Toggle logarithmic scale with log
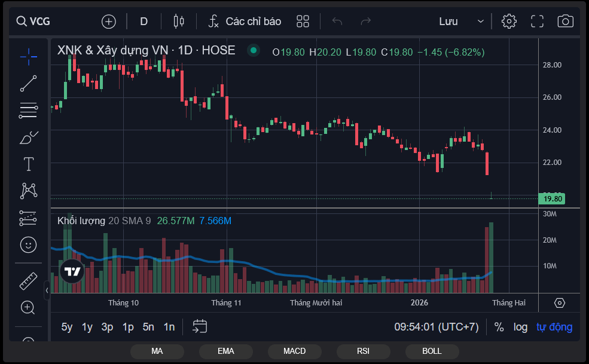Screen dimensions: 589x364 [520, 327]
